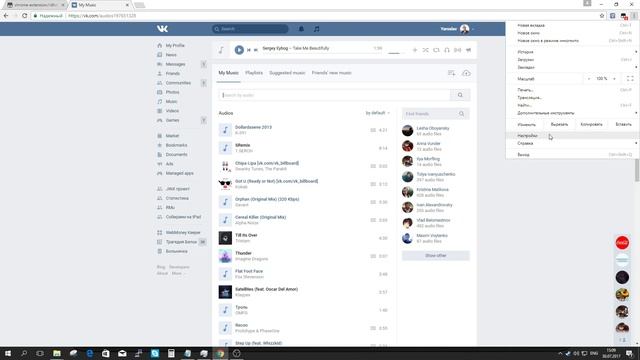Viewport: 640px width, 360px height.
Task: Click the Bookmarks star icon in sidebar
Action: (160, 145)
